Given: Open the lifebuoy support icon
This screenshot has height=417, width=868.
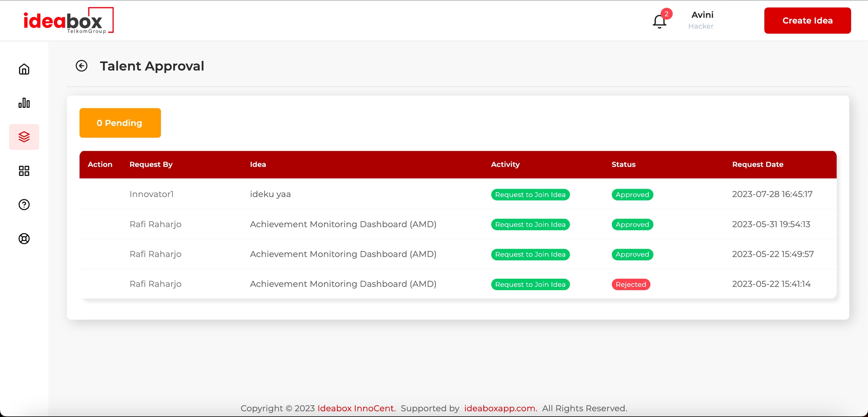Looking at the screenshot, I should tap(24, 238).
